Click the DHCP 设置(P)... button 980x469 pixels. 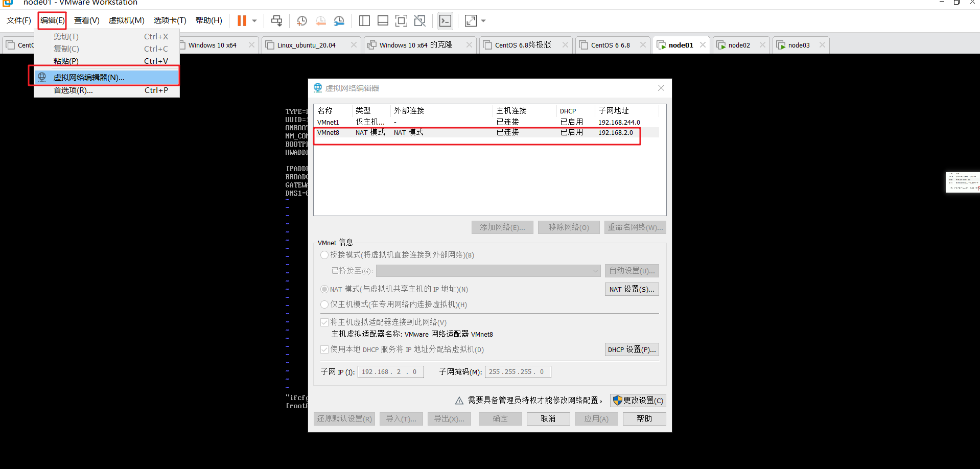tap(632, 349)
